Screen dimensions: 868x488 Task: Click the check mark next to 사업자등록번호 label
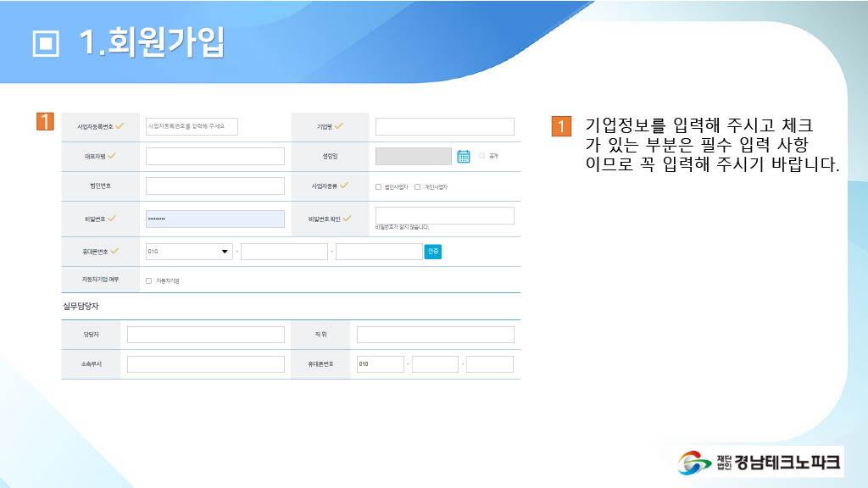(x=120, y=126)
